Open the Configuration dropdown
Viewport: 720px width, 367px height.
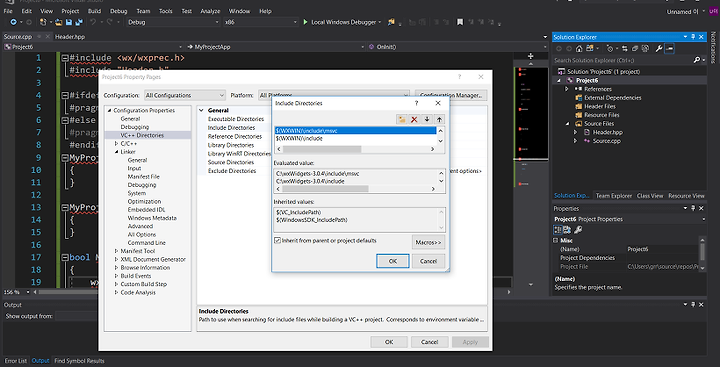click(185, 96)
